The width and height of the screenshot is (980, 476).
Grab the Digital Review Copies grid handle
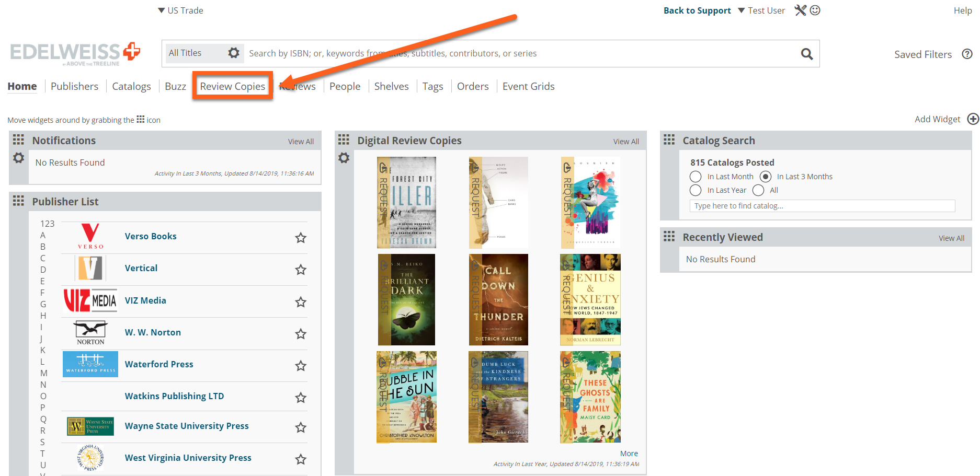point(344,140)
